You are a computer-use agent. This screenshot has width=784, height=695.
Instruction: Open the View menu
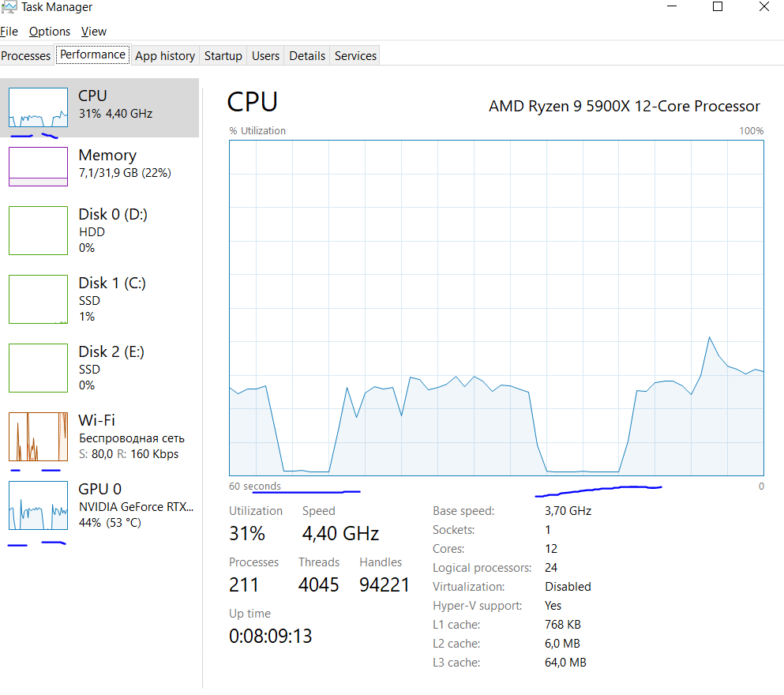[93, 32]
